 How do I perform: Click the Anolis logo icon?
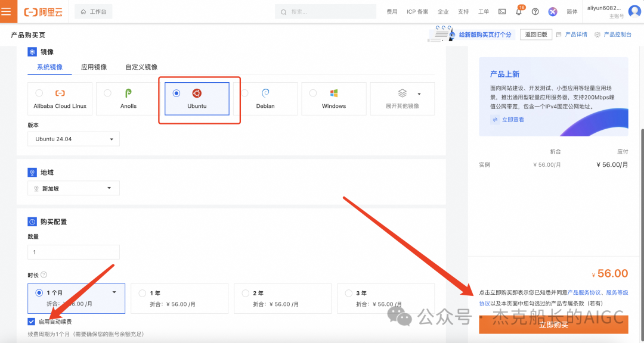click(x=128, y=93)
